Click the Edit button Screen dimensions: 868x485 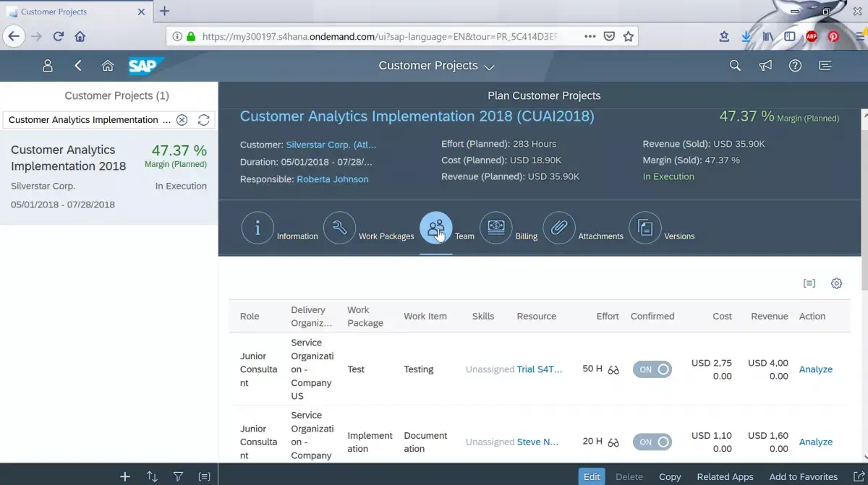[x=592, y=476]
